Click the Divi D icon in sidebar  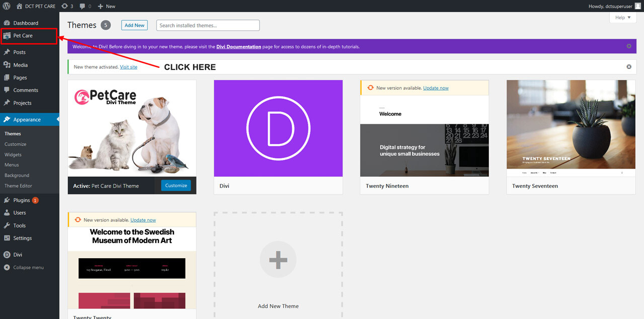click(x=7, y=255)
